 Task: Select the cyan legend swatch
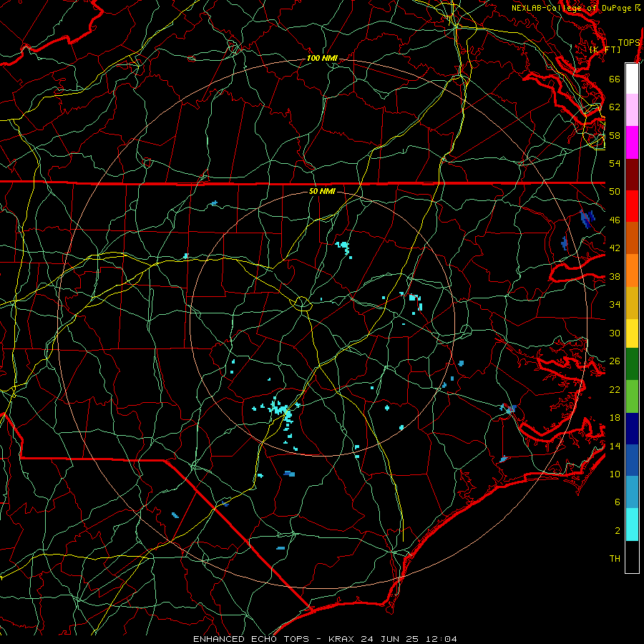click(632, 524)
